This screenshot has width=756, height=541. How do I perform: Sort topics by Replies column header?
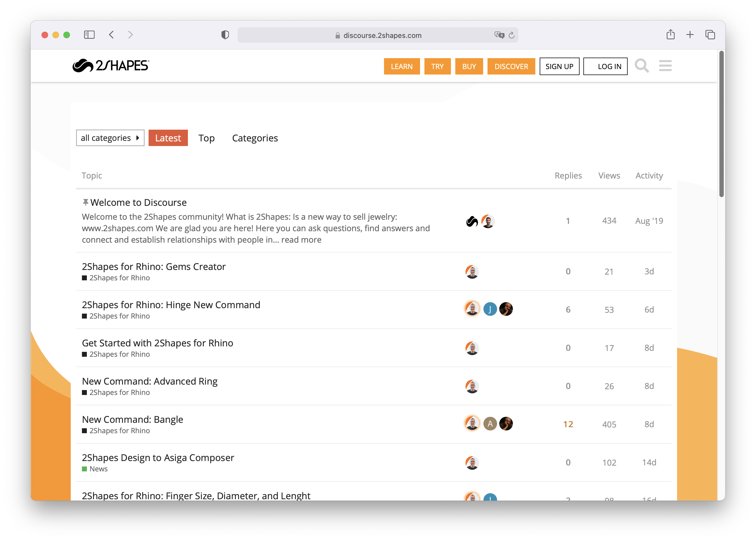[568, 176]
